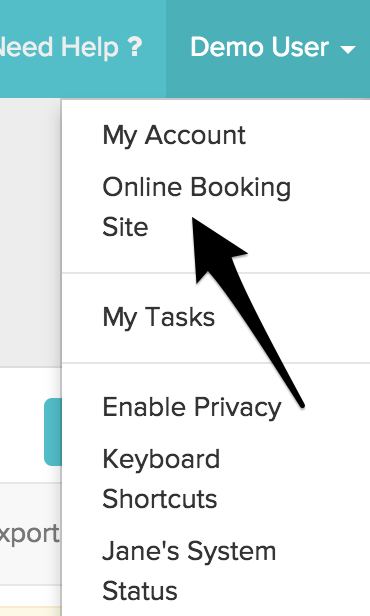Click the word Site under Online Booking

click(125, 227)
